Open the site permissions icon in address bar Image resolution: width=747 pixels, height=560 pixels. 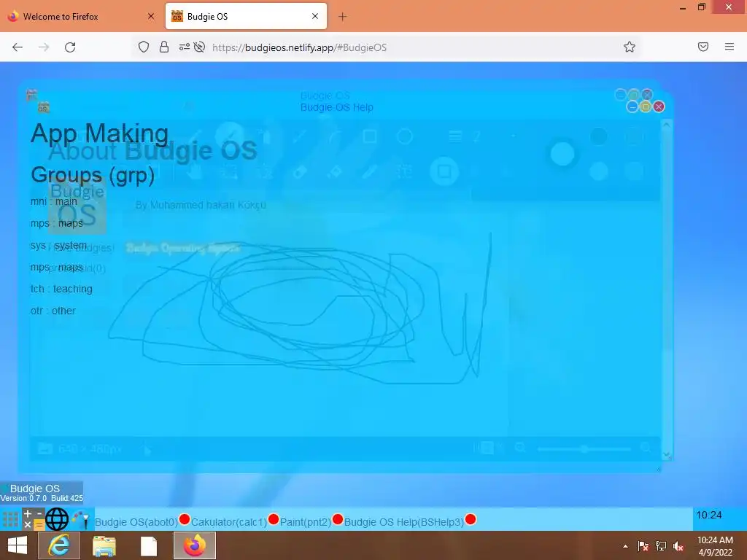coord(184,47)
